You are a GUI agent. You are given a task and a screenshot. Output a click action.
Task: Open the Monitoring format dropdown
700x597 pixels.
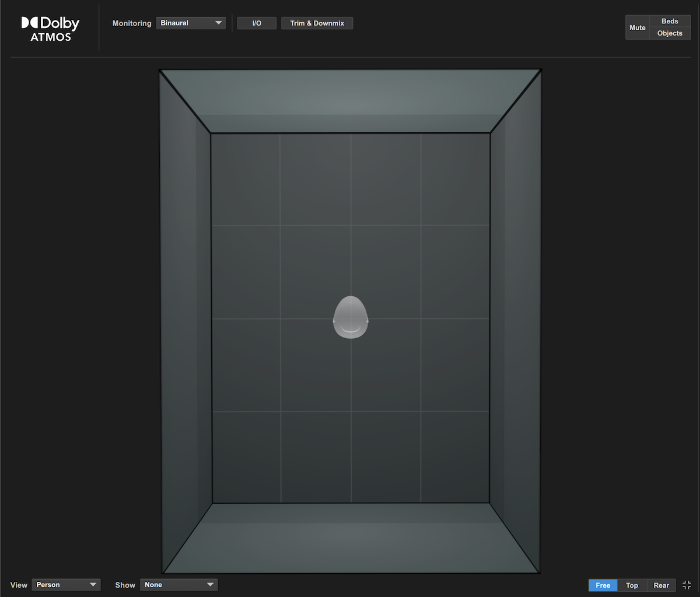pyautogui.click(x=191, y=23)
